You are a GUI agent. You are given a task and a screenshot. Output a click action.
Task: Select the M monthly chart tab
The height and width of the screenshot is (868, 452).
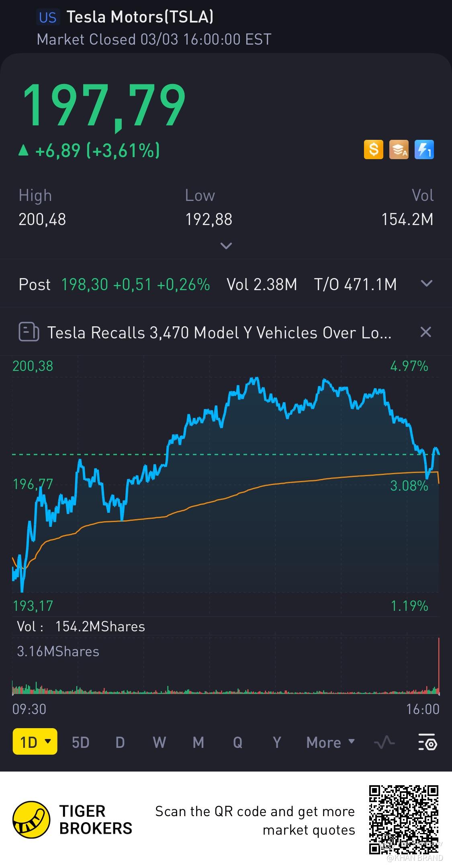198,743
